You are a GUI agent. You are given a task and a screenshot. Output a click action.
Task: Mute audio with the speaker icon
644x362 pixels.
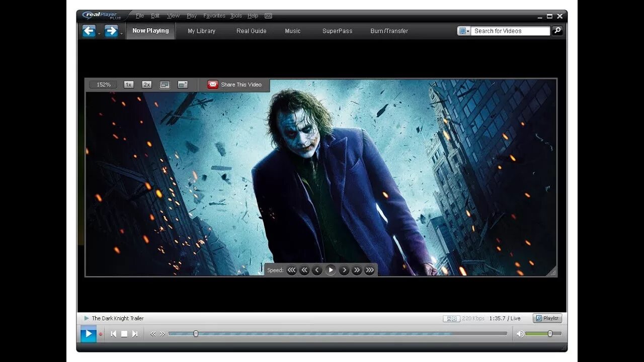520,334
